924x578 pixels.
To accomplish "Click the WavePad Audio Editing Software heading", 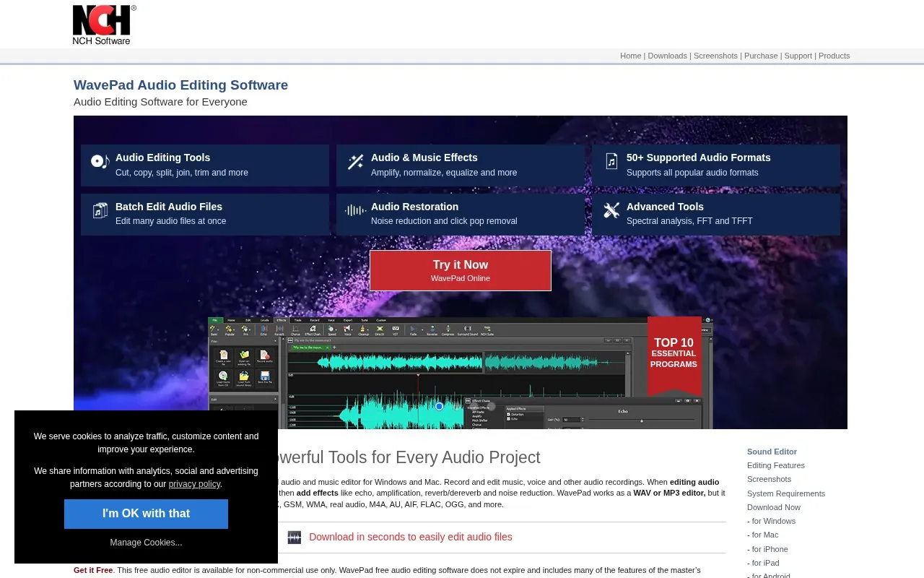I will pyautogui.click(x=180, y=85).
